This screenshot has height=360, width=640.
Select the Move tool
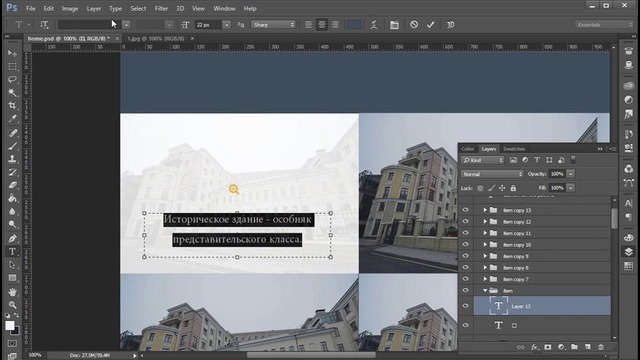(x=12, y=53)
